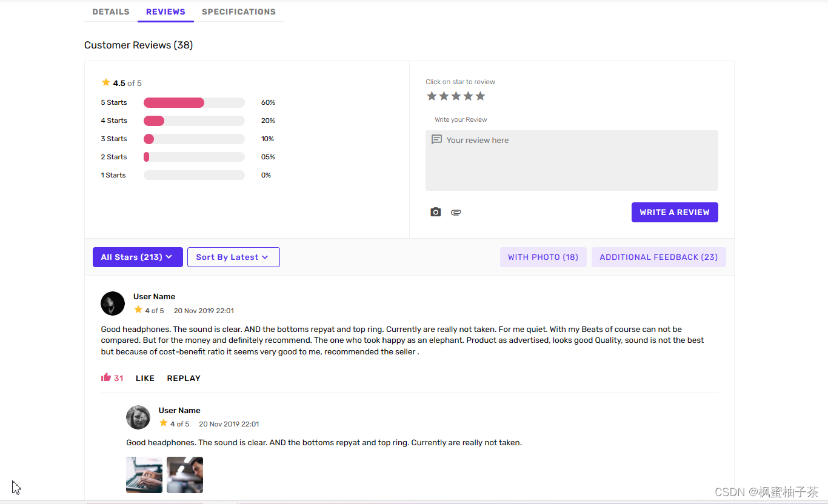Click the 'Click on star to review' text
The height and width of the screenshot is (504, 828).
pyautogui.click(x=460, y=82)
